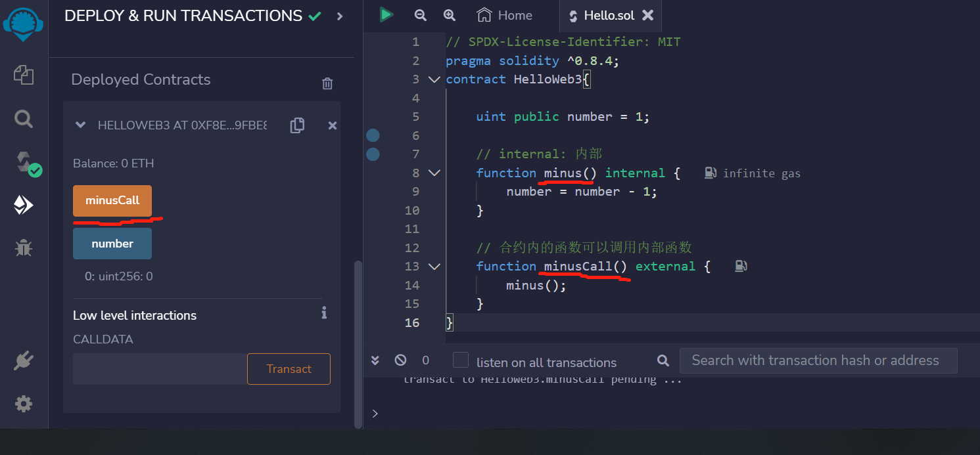Click the 'Deployed Contracts' heading
The width and height of the screenshot is (980, 455).
pyautogui.click(x=141, y=79)
